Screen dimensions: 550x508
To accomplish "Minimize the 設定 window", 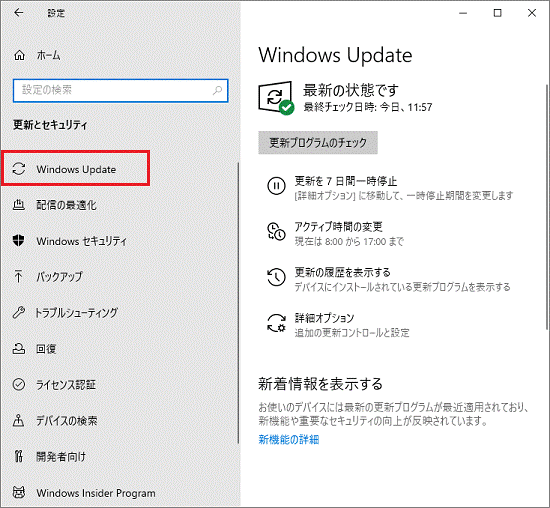I will [463, 13].
